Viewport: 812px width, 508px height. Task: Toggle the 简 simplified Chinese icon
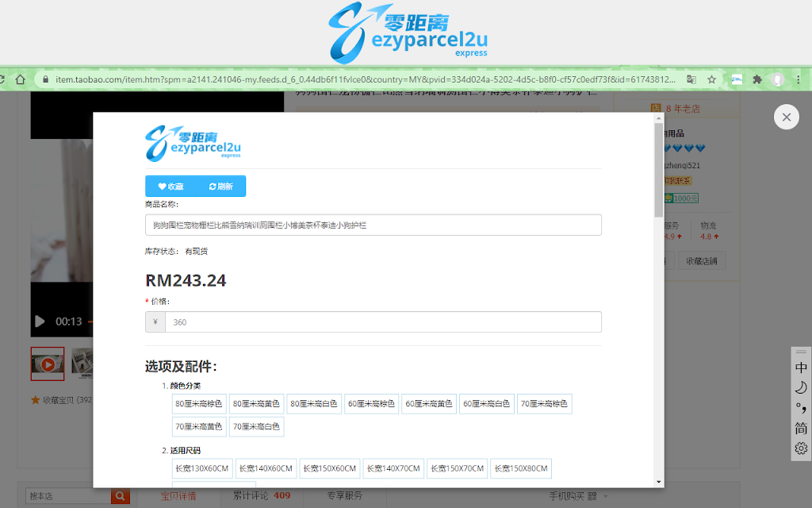coord(801,428)
